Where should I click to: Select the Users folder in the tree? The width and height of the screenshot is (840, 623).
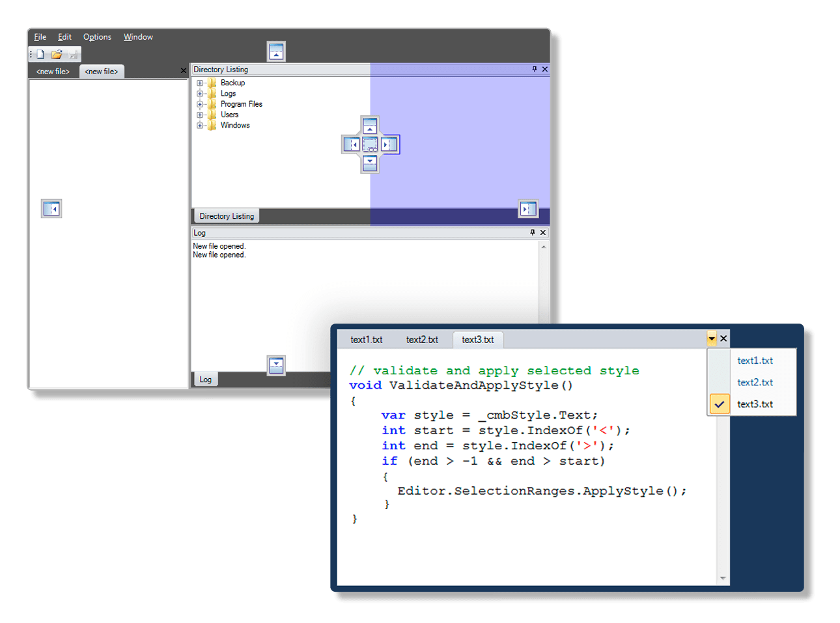pos(231,114)
